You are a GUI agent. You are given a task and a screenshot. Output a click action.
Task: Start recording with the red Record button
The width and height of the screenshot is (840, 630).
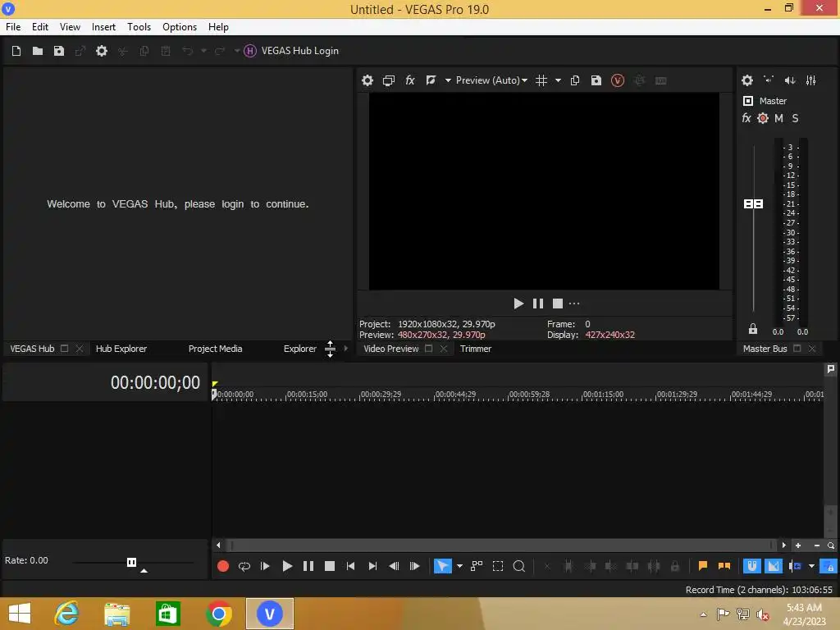point(223,566)
